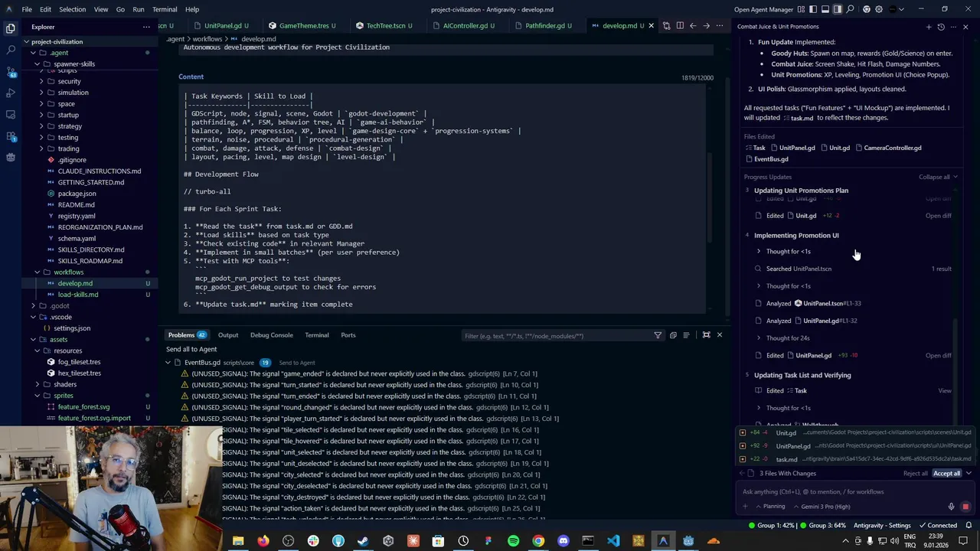
Task: Click Collapse all in Progress Updates
Action: (x=938, y=177)
